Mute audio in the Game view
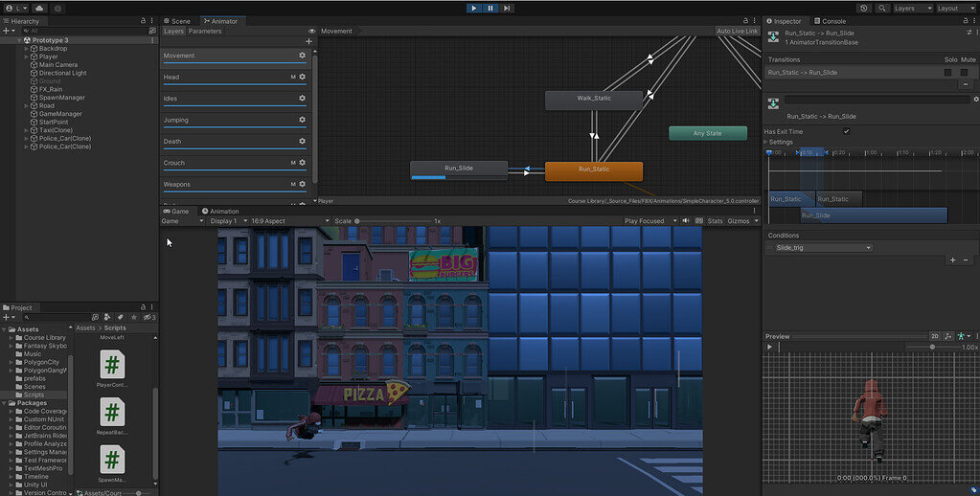Image resolution: width=980 pixels, height=496 pixels. coord(686,221)
